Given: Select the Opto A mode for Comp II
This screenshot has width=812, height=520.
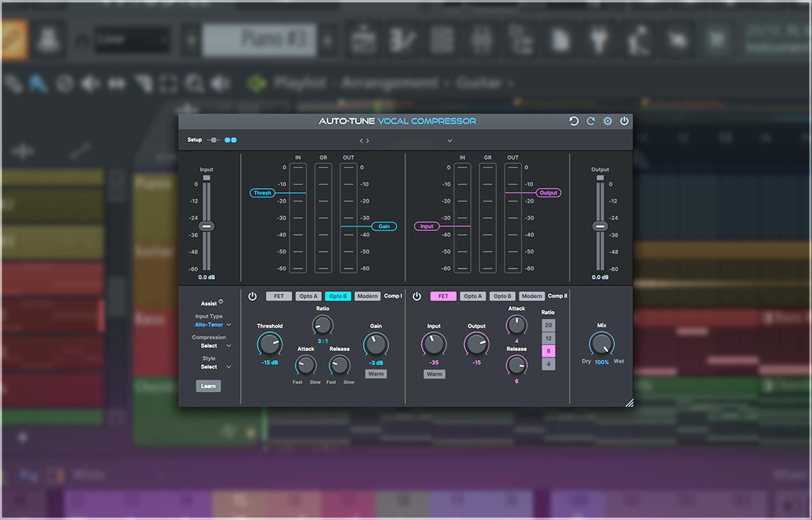Looking at the screenshot, I should 473,296.
